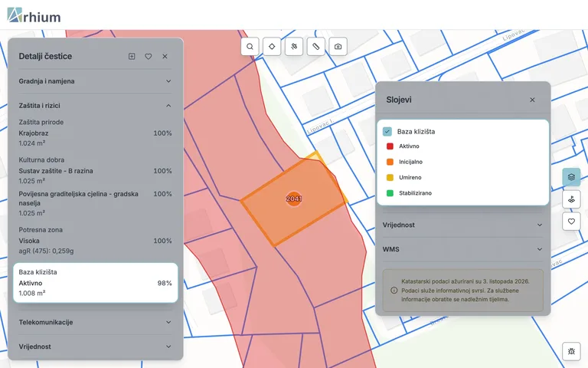Click the green Stabilizirano legend swatch
Viewport: 588px width, 368px height.
tap(390, 193)
